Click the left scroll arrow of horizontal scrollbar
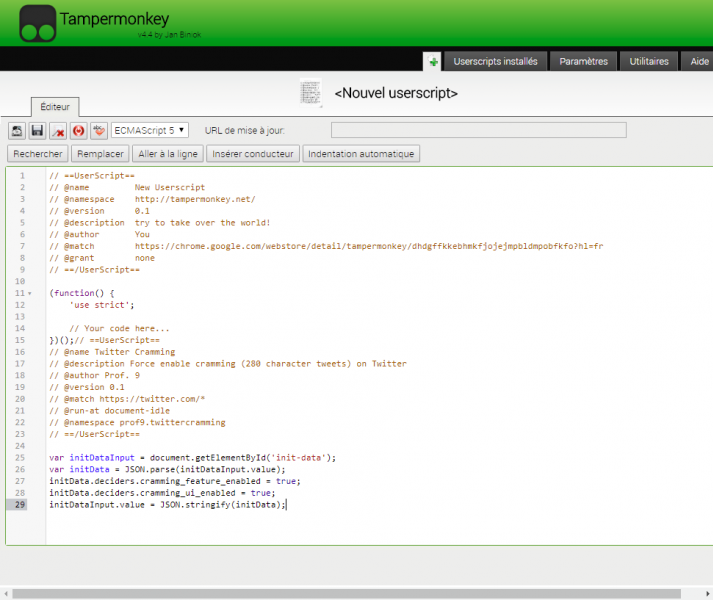713x600 pixels. pos(6,594)
